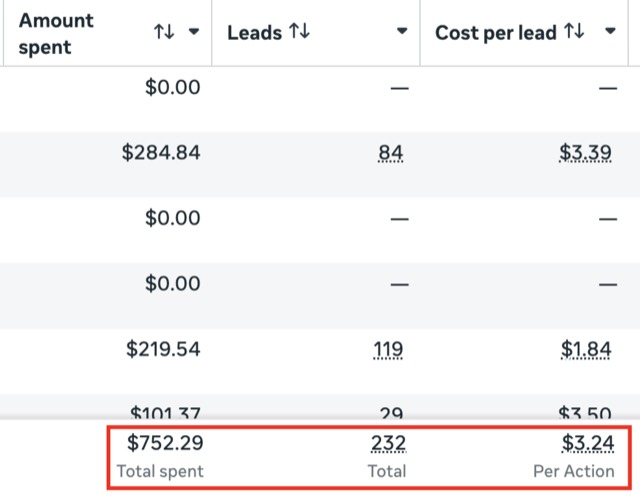Sort by Leads arrows icon
Screen dimensions: 640x499
click(299, 31)
